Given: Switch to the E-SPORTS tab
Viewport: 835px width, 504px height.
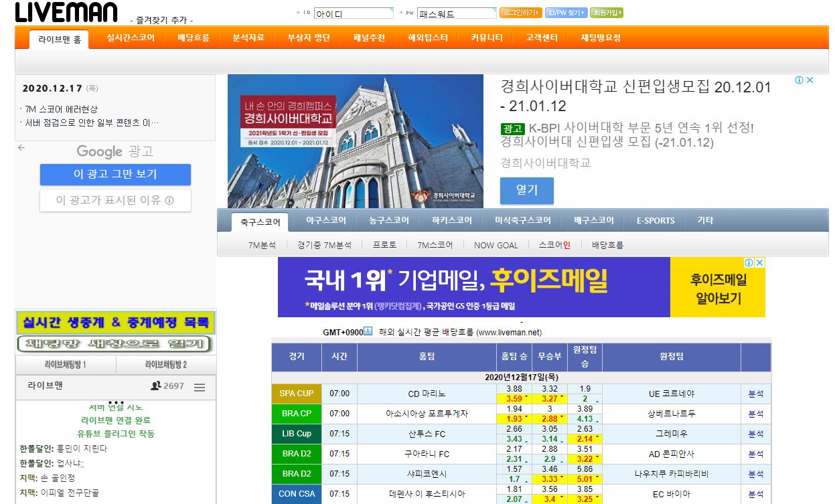Looking at the screenshot, I should pos(656,220).
